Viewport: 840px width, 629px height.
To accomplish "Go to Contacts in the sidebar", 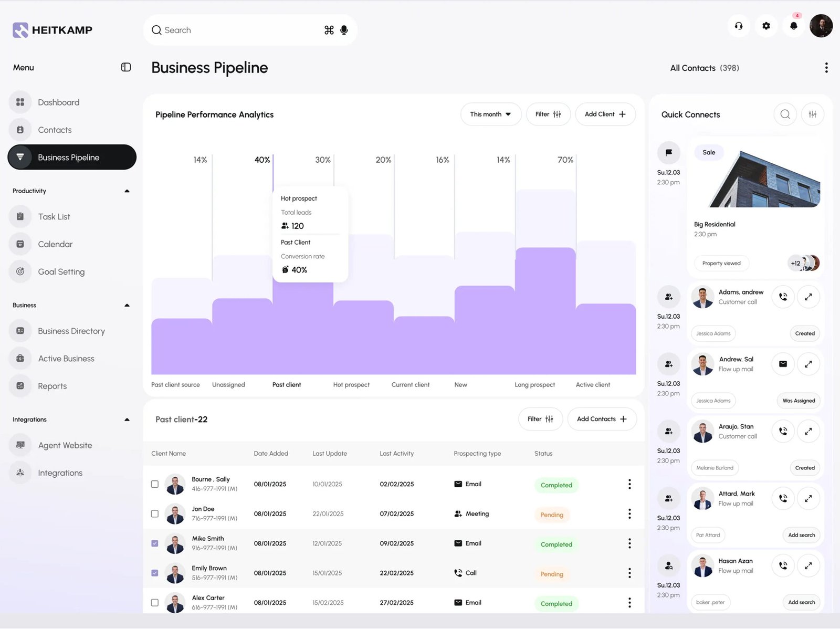I will point(55,130).
